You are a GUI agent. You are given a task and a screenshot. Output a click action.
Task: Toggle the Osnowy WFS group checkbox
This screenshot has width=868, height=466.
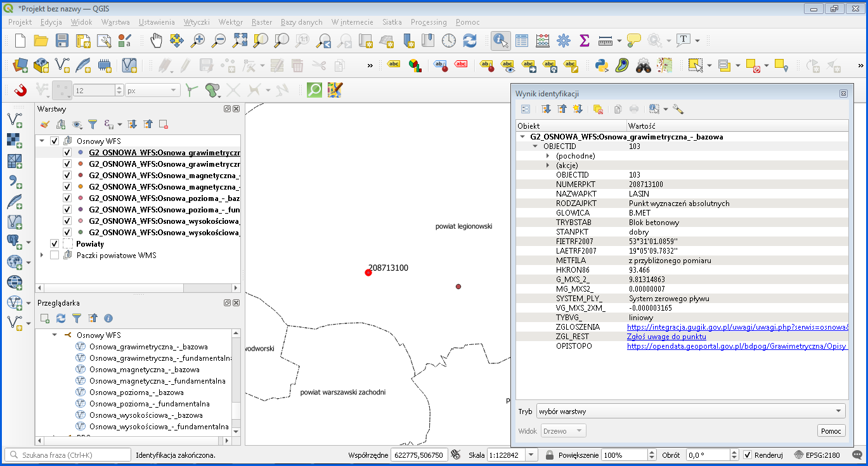click(x=55, y=141)
